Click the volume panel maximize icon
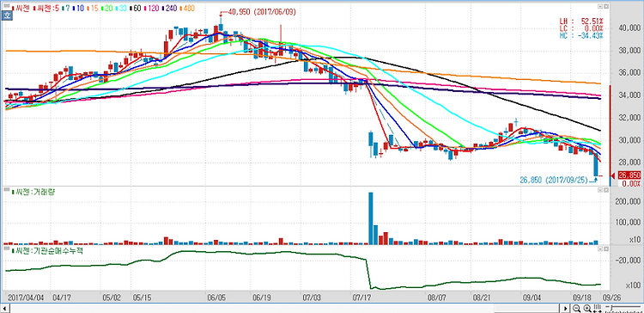 pyautogui.click(x=605, y=190)
